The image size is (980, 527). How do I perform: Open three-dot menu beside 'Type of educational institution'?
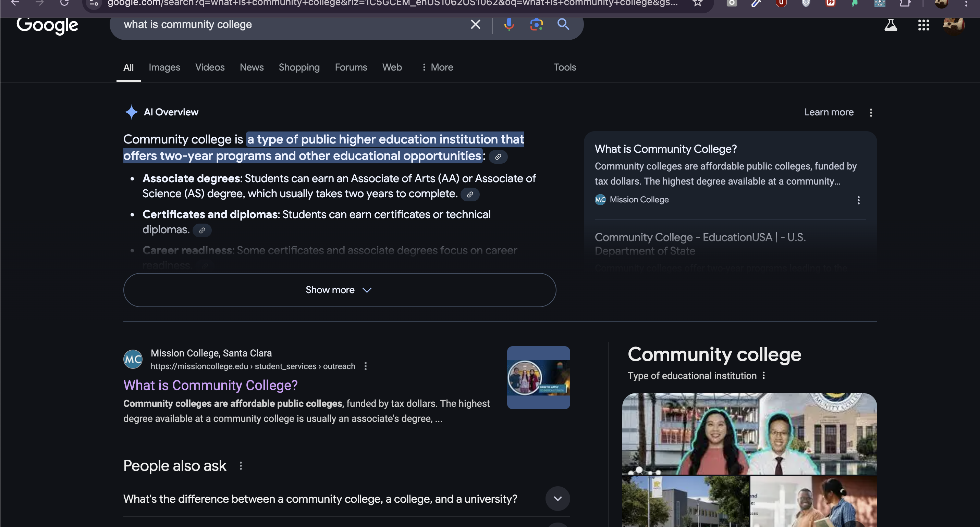[763, 376]
